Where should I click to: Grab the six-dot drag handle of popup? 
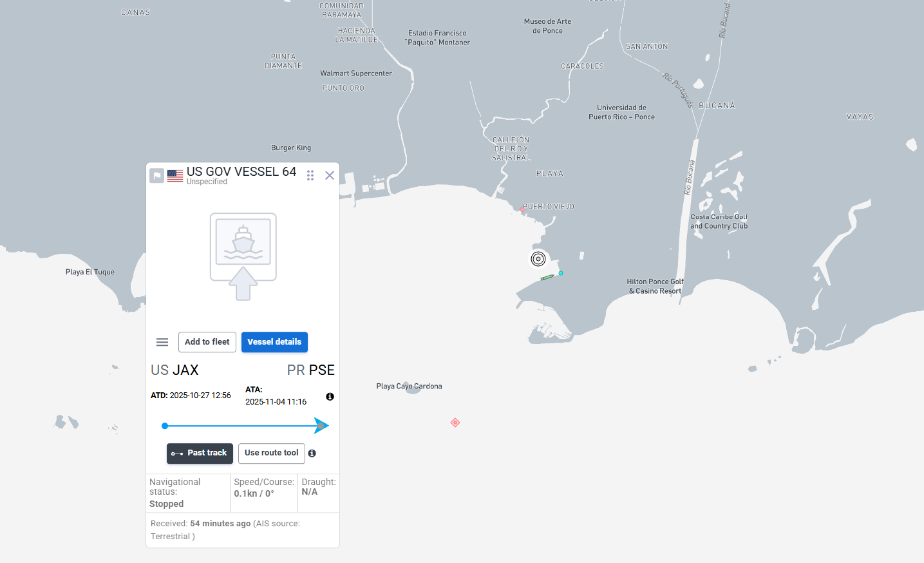pos(310,175)
